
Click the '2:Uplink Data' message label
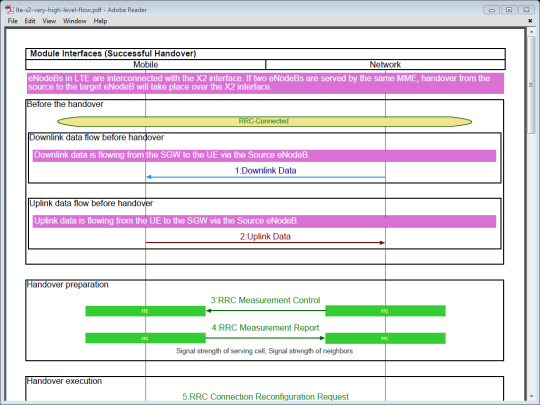(x=265, y=237)
